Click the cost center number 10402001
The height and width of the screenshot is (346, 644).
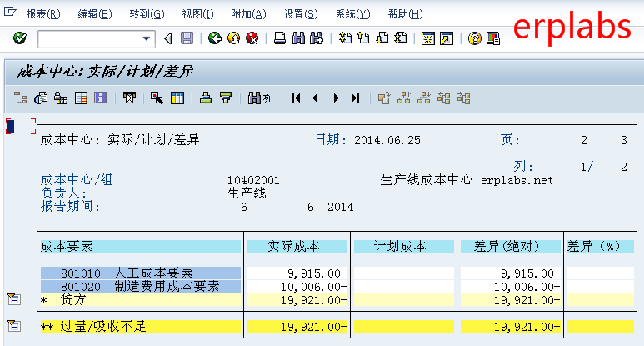coord(253,180)
